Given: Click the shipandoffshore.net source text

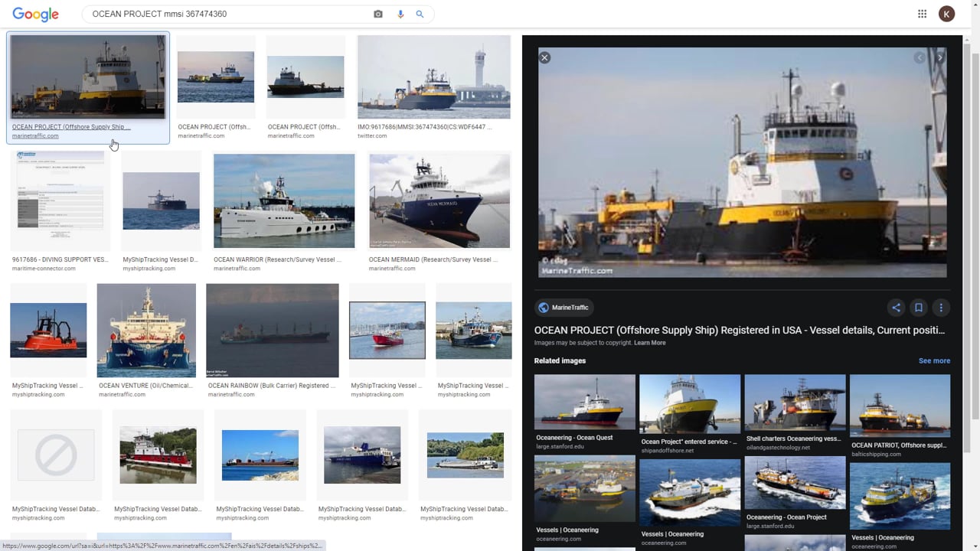Looking at the screenshot, I should pyautogui.click(x=668, y=451).
